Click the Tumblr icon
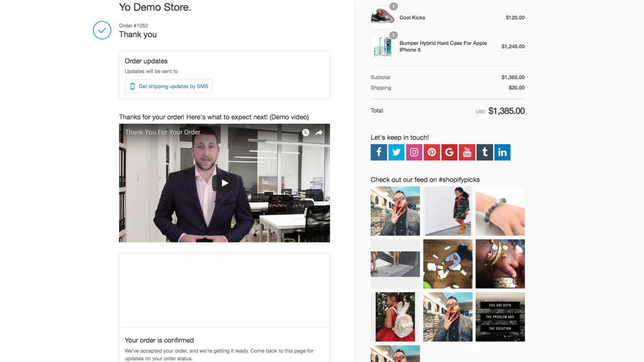 tap(484, 152)
